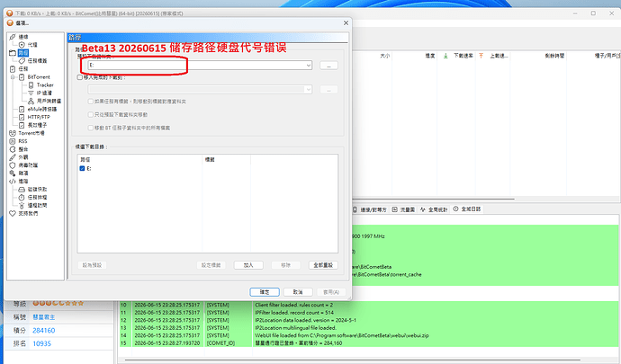The image size is (621, 364).
Task: Select the 任務 clipboard icon in options tree
Action: click(13, 69)
